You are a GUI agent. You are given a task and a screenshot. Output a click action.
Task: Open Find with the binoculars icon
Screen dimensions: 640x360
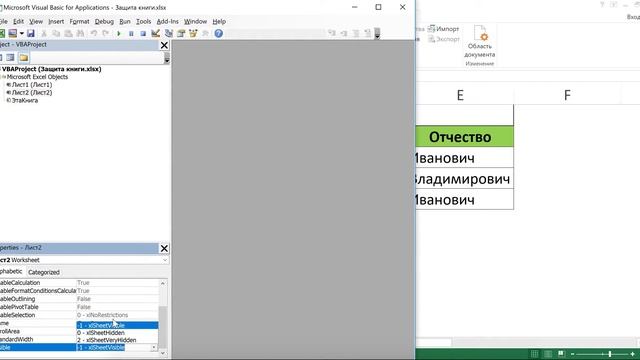[80, 33]
